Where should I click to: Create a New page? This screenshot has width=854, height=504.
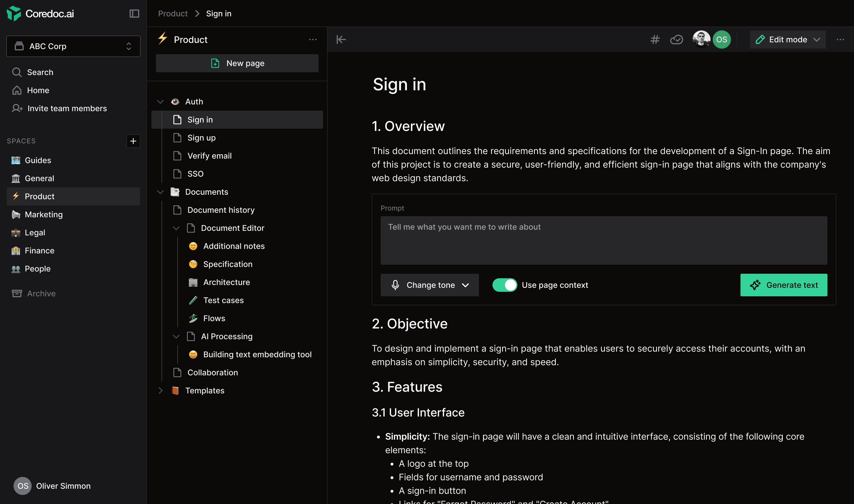237,63
